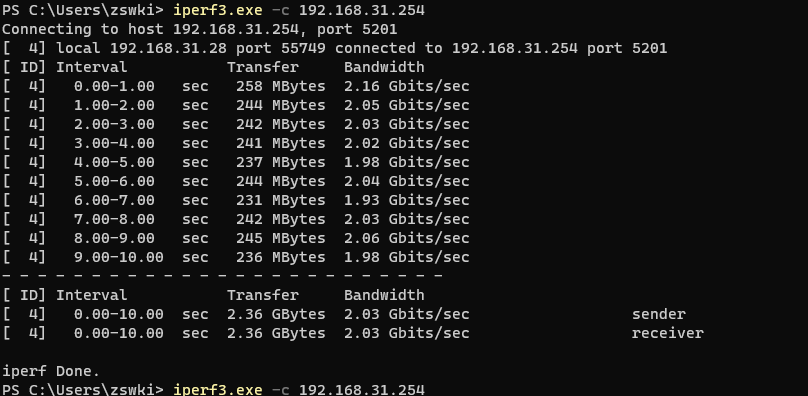The image size is (808, 396).
Task: Click the "iperf Done." message
Action: coord(51,371)
